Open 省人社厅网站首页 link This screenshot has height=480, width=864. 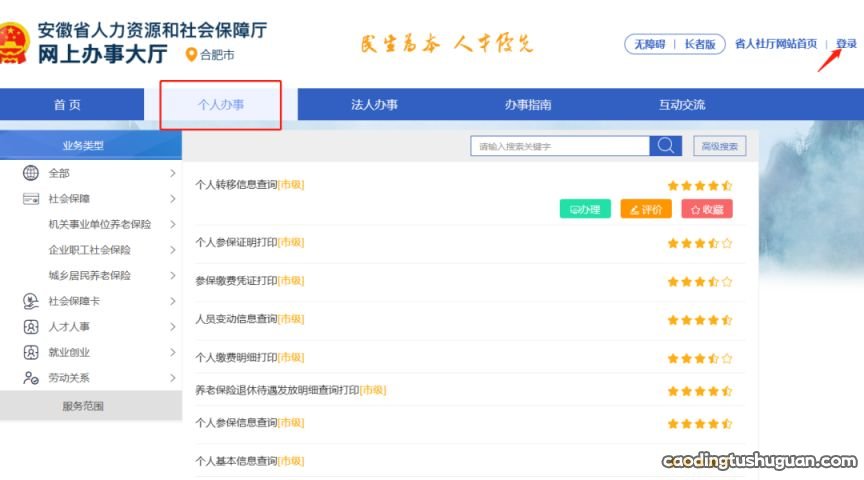776,44
